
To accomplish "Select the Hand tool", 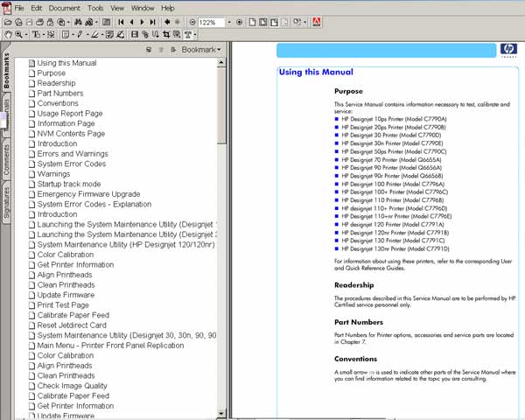I will tap(8, 34).
